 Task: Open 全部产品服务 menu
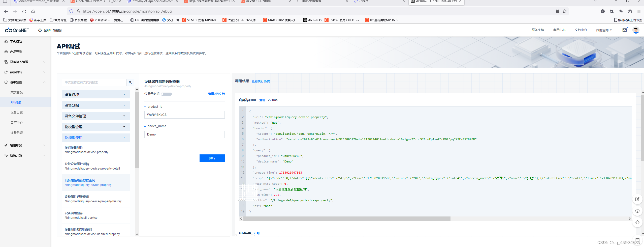[x=50, y=30]
